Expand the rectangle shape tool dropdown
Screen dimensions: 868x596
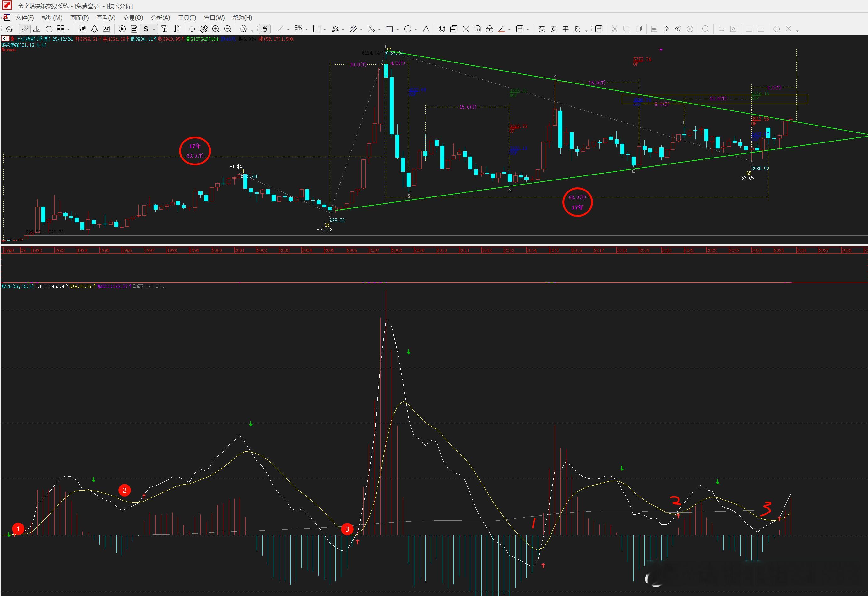click(397, 30)
